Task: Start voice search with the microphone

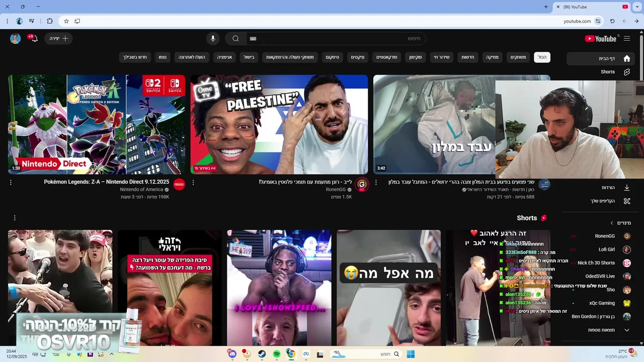Action: click(213, 39)
